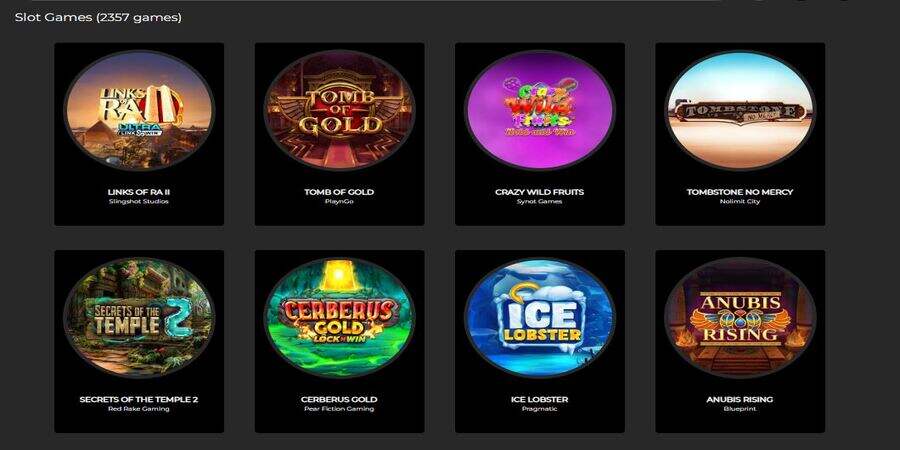Click the TOMBSTONE NO MERCY title label
Viewport: 900px width, 450px height.
point(740,192)
